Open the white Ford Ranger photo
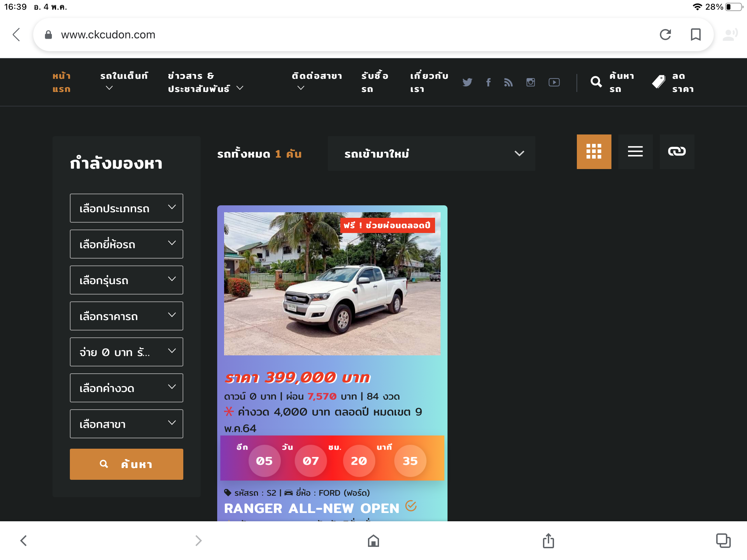 click(x=332, y=283)
